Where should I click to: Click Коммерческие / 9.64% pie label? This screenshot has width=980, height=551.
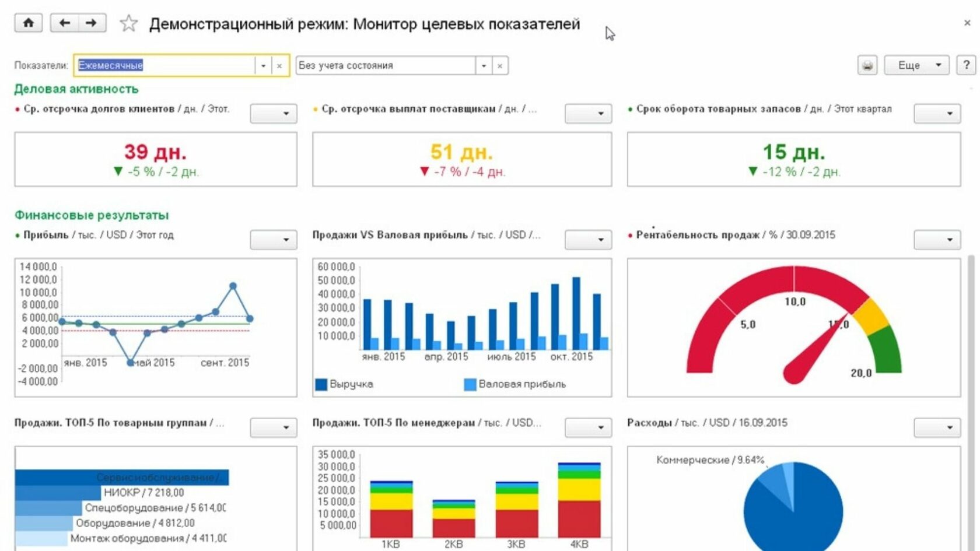tap(710, 460)
